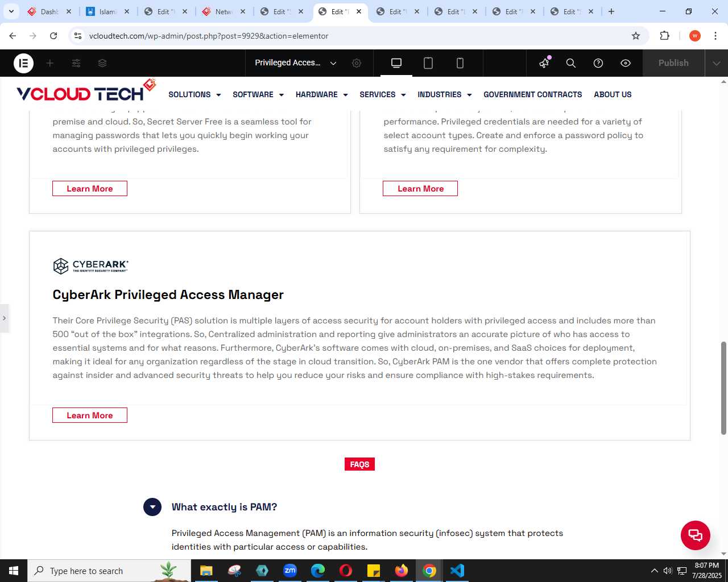Open the Elementor finder search icon

(571, 63)
